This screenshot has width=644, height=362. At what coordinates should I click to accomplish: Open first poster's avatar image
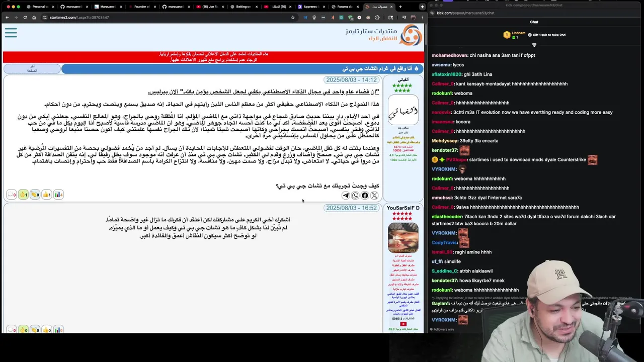[x=403, y=111]
